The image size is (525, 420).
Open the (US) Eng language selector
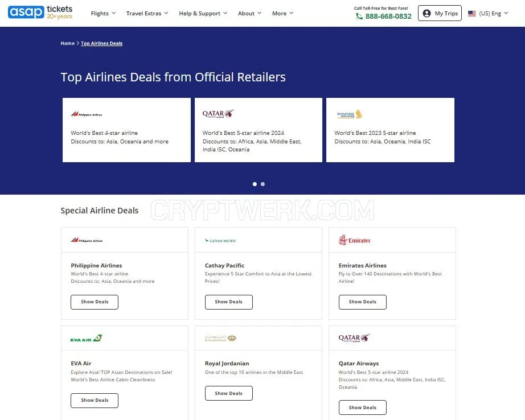(488, 14)
